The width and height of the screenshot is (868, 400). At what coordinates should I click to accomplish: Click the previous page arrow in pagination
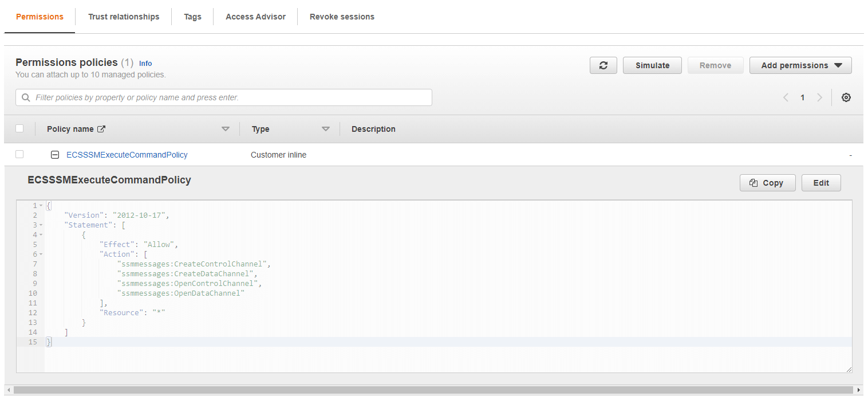pyautogui.click(x=786, y=97)
